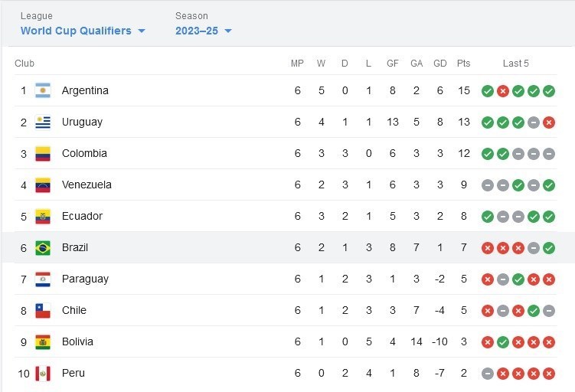The image size is (575, 392).
Task: Click the GD column header
Action: point(439,64)
